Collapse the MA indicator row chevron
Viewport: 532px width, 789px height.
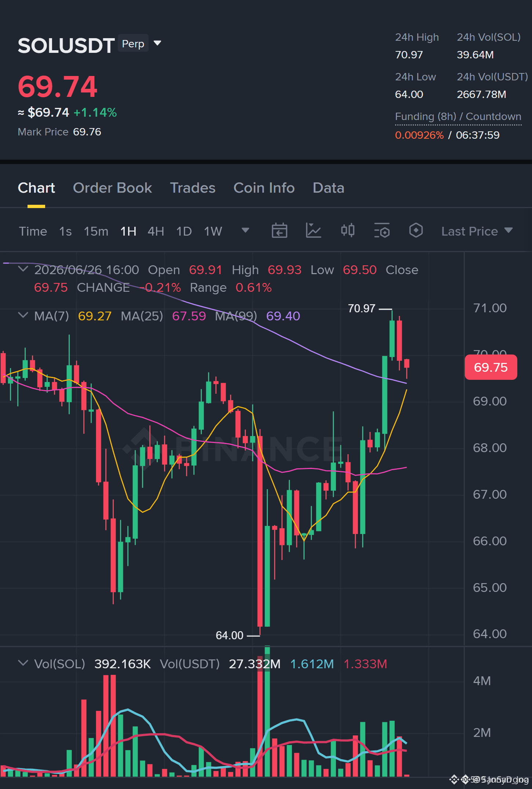tap(23, 316)
